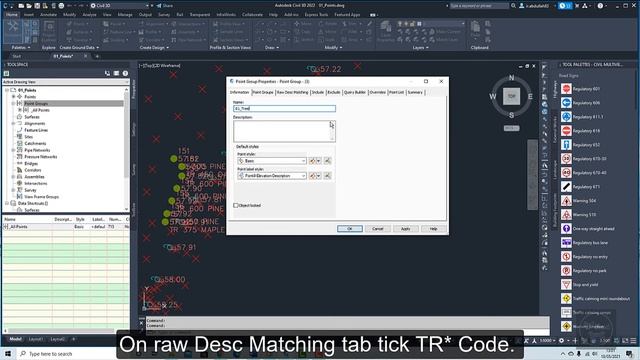This screenshot has height=360, width=640.
Task: Open the pick-from-drawing button for Point label style
Action: [x=327, y=176]
